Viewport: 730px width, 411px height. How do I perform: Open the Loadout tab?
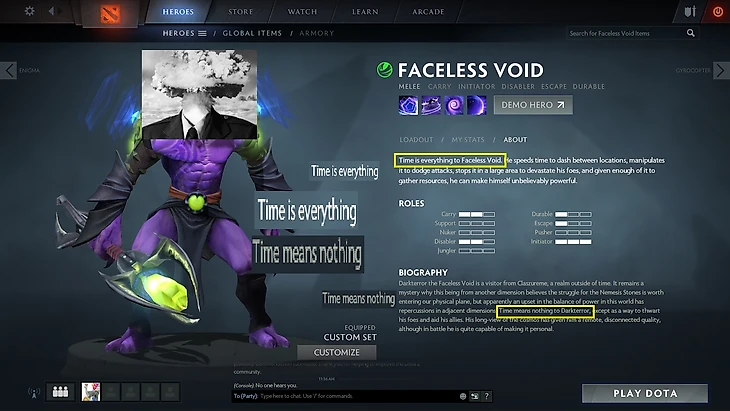coord(416,140)
